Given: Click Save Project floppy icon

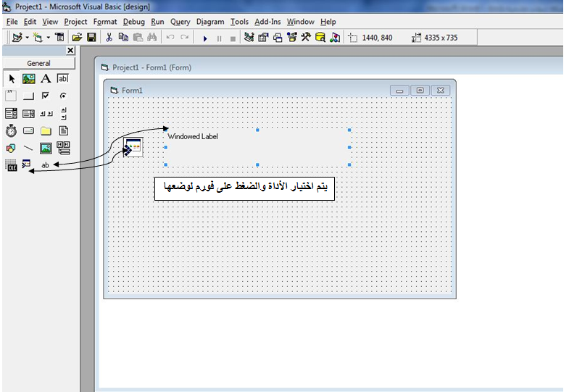Looking at the screenshot, I should point(91,38).
